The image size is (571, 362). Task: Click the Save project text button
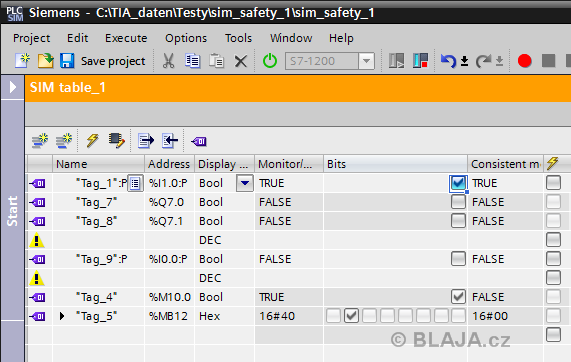click(x=113, y=61)
